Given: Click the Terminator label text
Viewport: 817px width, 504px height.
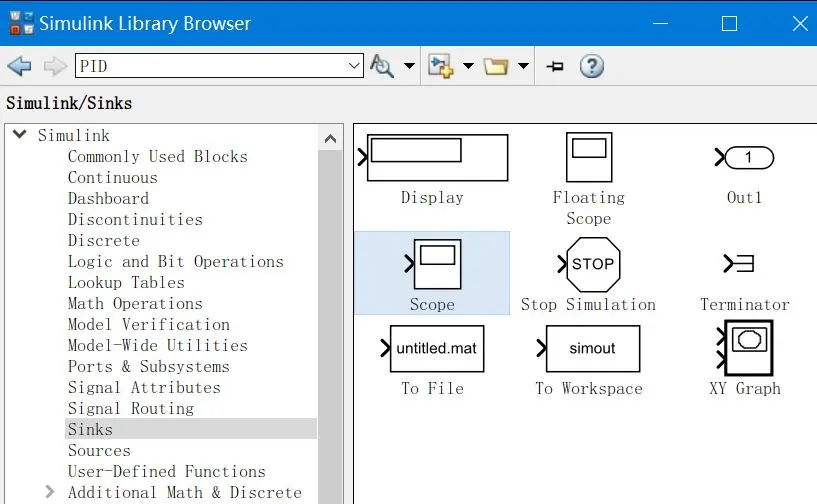Looking at the screenshot, I should 745,304.
